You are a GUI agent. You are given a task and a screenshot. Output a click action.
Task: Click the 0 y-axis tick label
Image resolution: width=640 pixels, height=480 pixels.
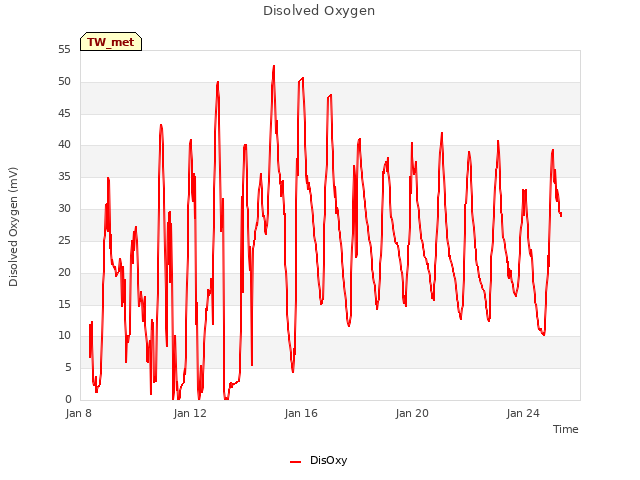pyautogui.click(x=68, y=399)
